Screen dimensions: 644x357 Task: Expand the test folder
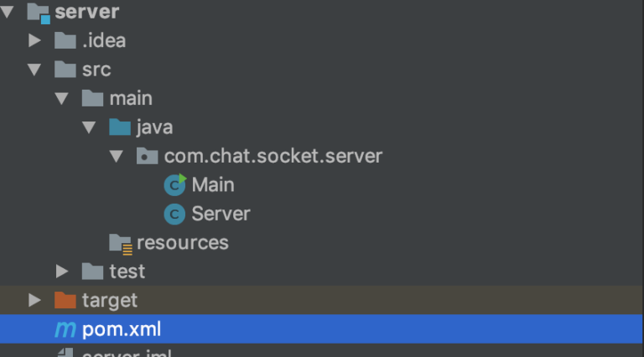[x=62, y=272]
